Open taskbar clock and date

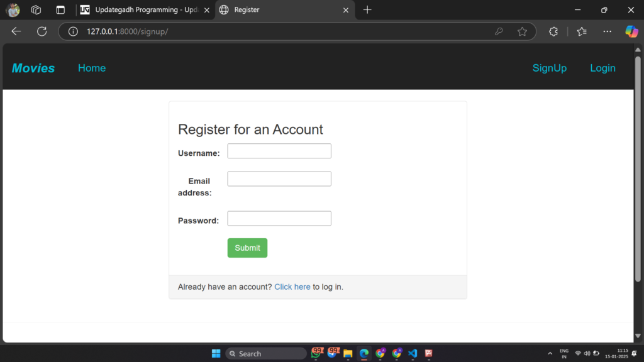coord(616,353)
